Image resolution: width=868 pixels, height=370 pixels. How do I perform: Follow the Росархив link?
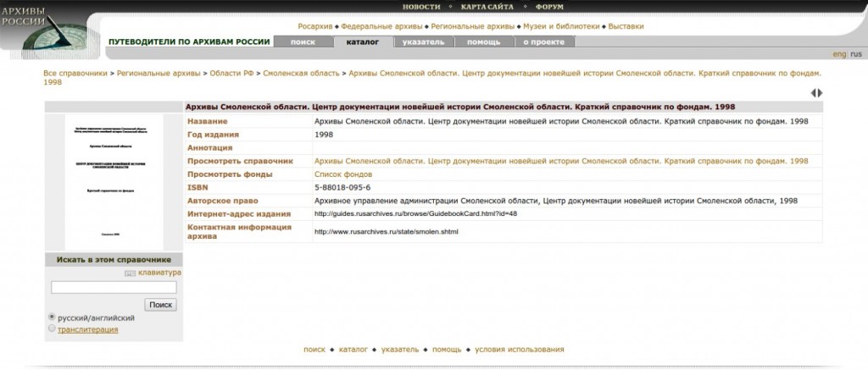point(315,26)
